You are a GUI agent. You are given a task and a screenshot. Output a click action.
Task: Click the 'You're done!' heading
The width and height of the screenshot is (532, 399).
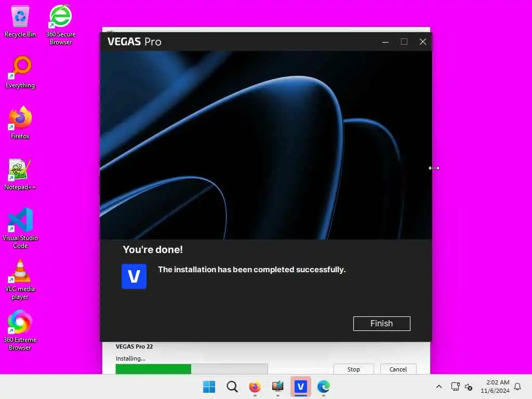[x=153, y=250]
